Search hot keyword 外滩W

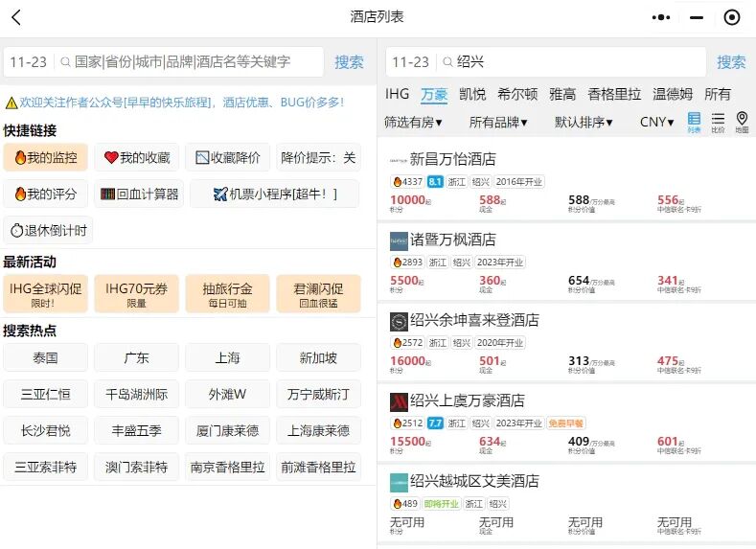pos(228,395)
